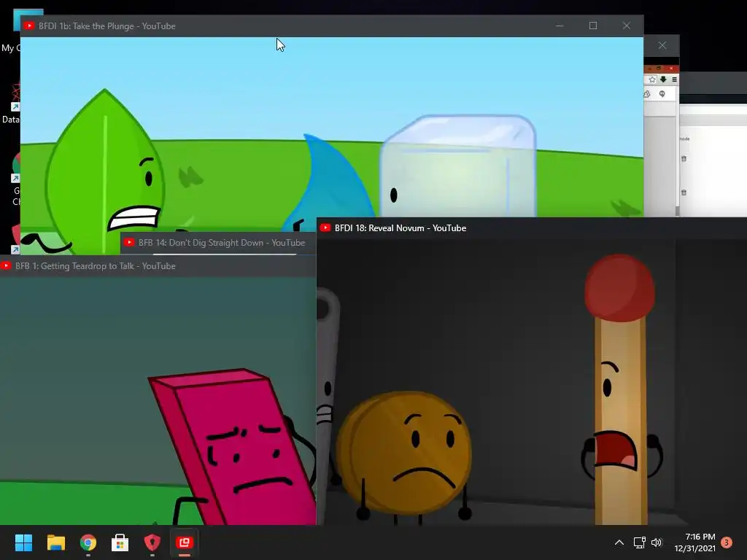Open the Windows Start menu
The width and height of the screenshot is (747, 560).
coord(23,542)
